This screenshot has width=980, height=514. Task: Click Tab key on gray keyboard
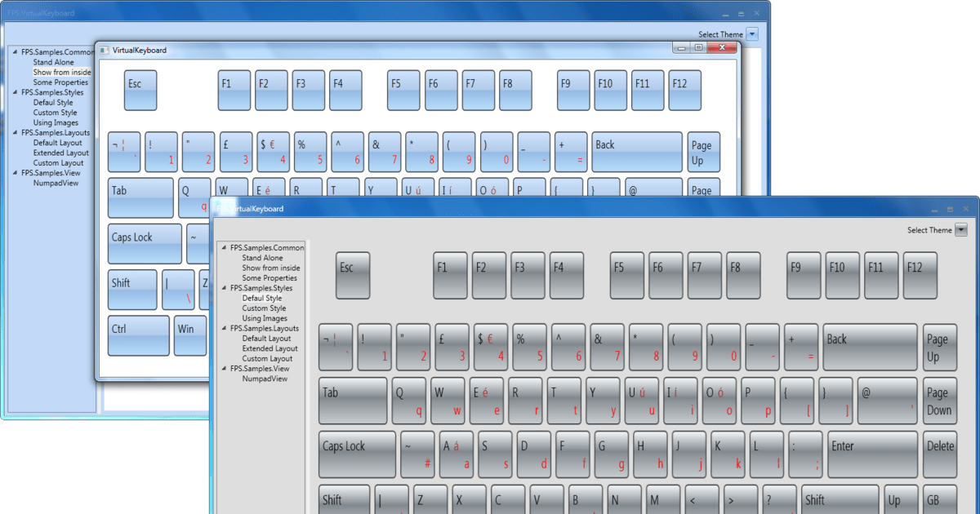(x=353, y=401)
